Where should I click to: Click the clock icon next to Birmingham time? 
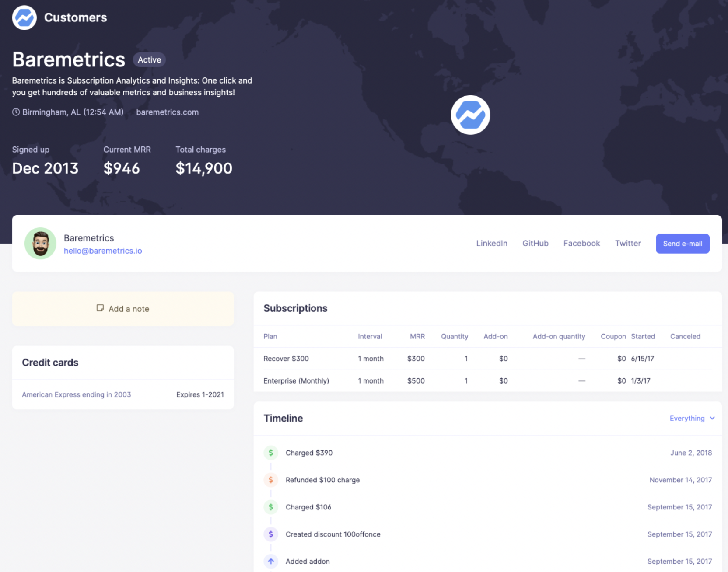[16, 112]
